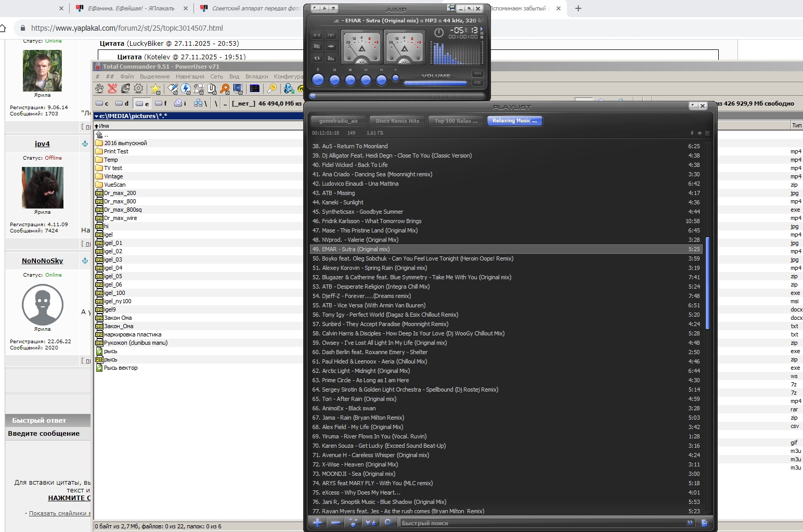
Task: Add files with playlist plus button
Action: point(317,523)
